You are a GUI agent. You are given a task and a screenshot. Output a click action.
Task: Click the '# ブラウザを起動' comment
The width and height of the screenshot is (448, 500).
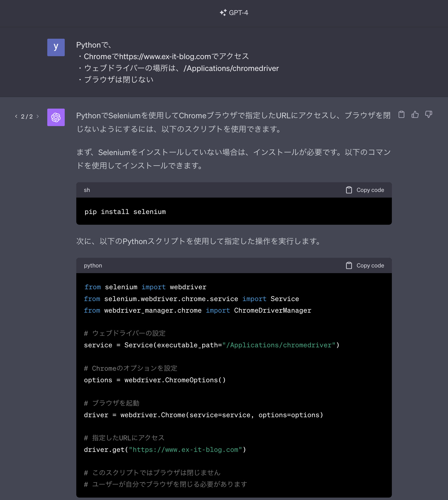(x=111, y=403)
